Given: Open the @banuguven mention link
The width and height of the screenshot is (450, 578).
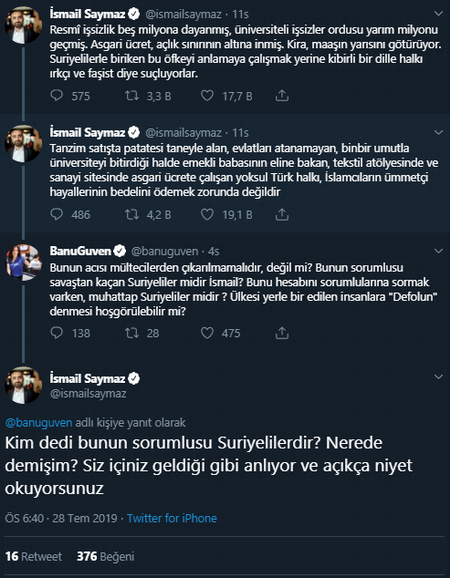Looking at the screenshot, I should tap(39, 422).
